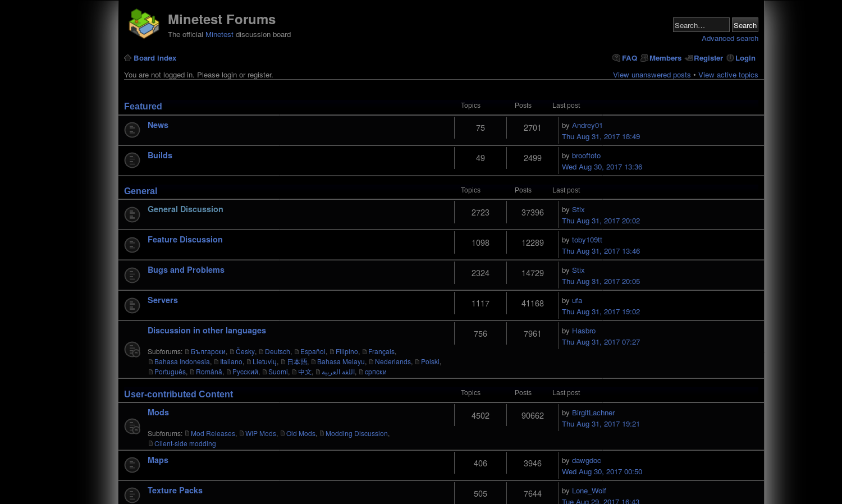Image resolution: width=842 pixels, height=504 pixels.
Task: Click the General Discussion forum icon
Action: click(x=132, y=214)
